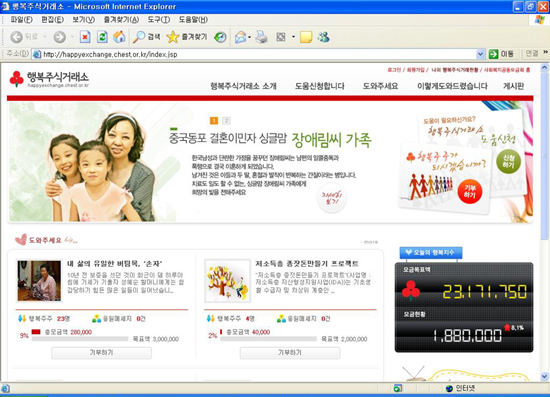Click the round 자세히 보기 banner button
The image size is (550, 397).
pyautogui.click(x=331, y=198)
